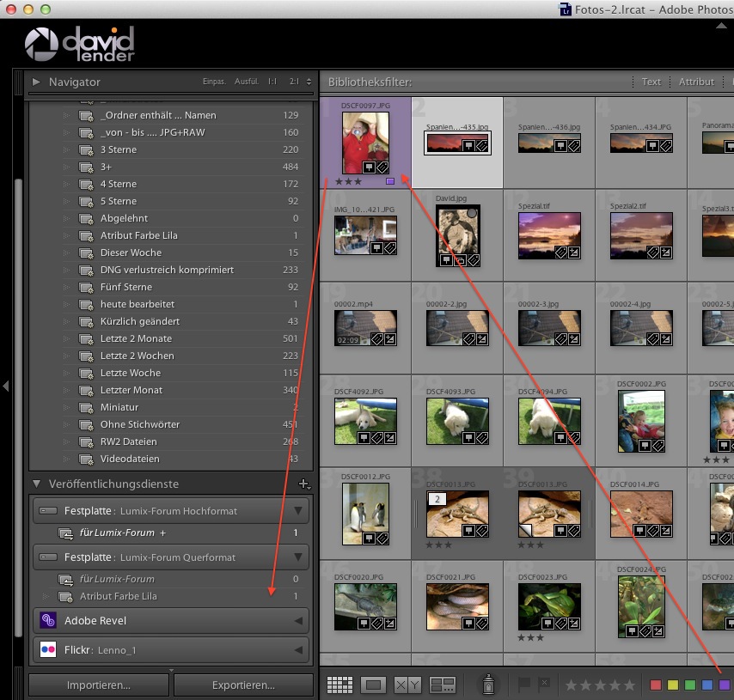Click the Adobe Revel service icon
The width and height of the screenshot is (734, 700).
pos(48,620)
